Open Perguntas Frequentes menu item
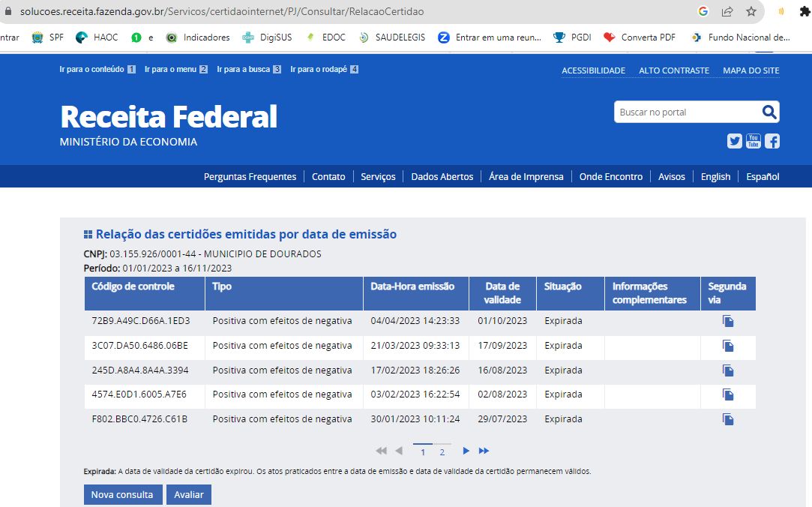This screenshot has width=812, height=507. click(250, 176)
